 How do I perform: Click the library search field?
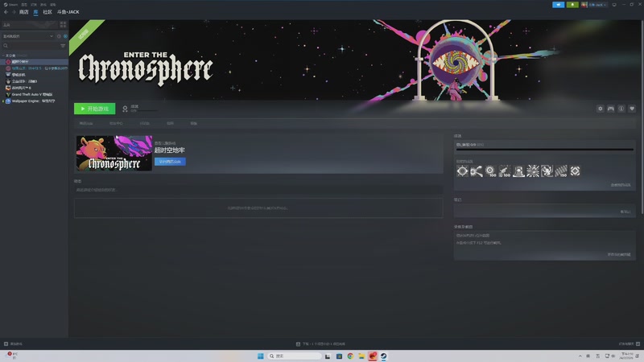pyautogui.click(x=31, y=46)
